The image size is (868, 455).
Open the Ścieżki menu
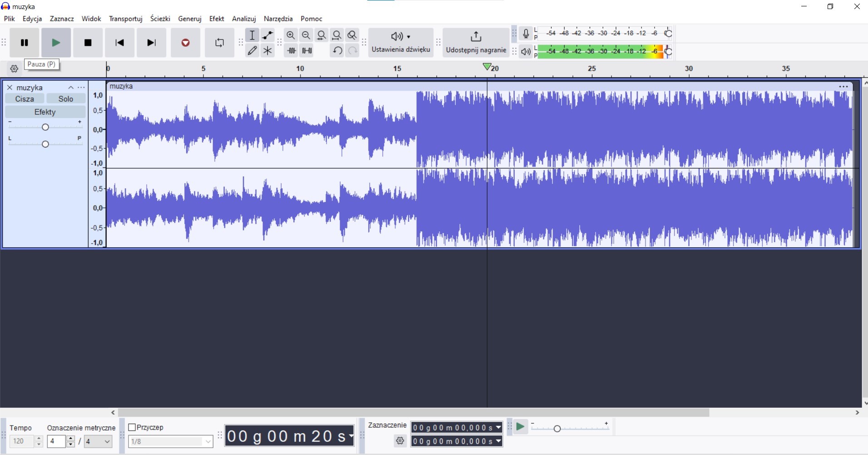[x=160, y=19]
